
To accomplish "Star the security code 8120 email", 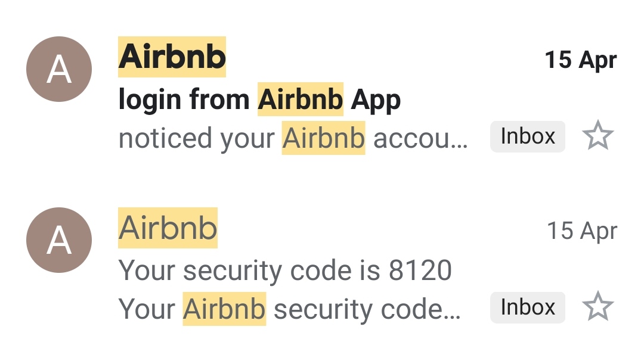I will (597, 307).
